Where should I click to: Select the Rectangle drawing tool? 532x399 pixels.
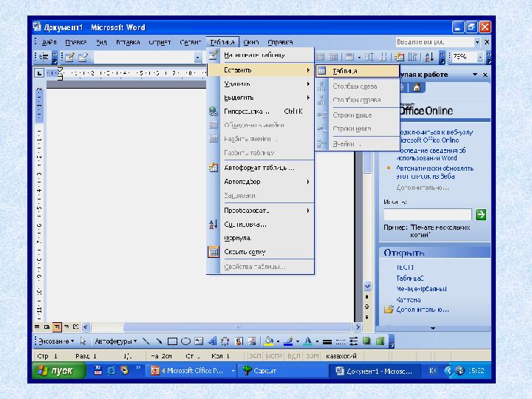click(172, 341)
